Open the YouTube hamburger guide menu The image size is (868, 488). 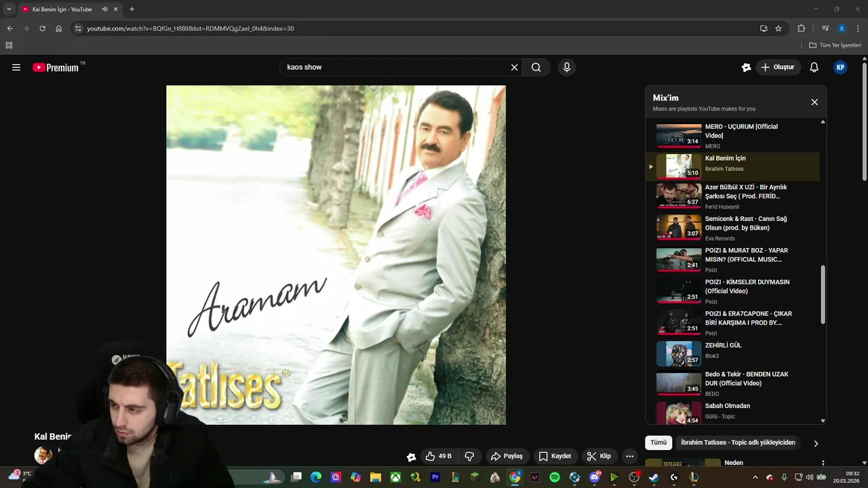[x=16, y=67]
